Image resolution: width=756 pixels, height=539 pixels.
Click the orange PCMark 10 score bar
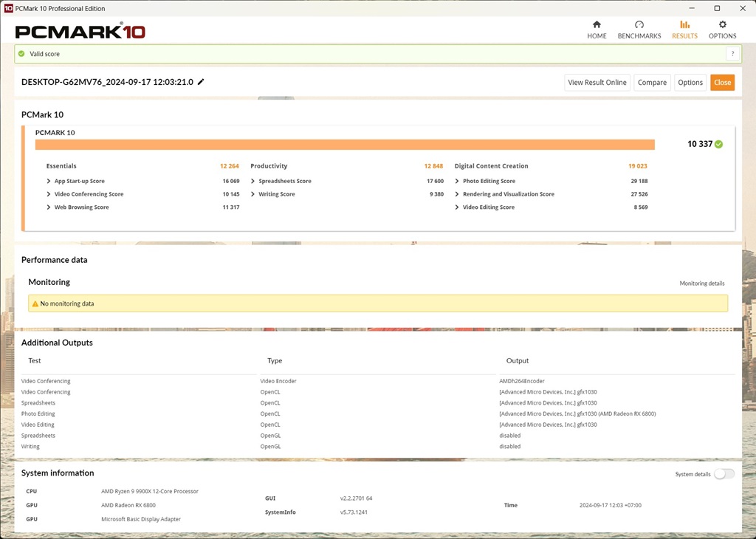pos(345,145)
